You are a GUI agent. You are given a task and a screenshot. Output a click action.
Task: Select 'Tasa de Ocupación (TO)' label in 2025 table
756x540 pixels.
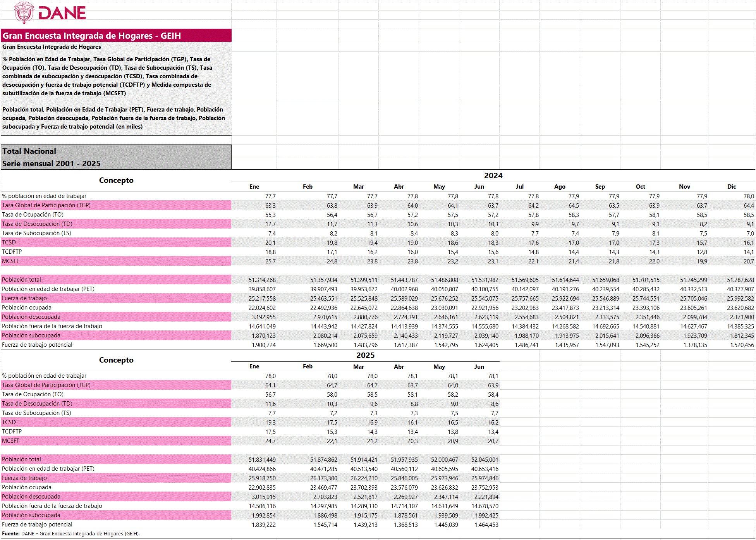33,394
